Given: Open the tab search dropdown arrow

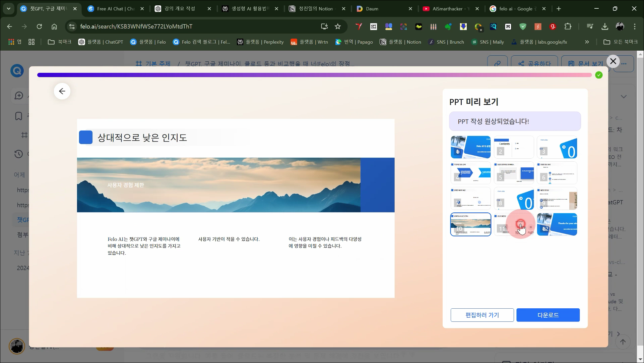Looking at the screenshot, I should (9, 9).
